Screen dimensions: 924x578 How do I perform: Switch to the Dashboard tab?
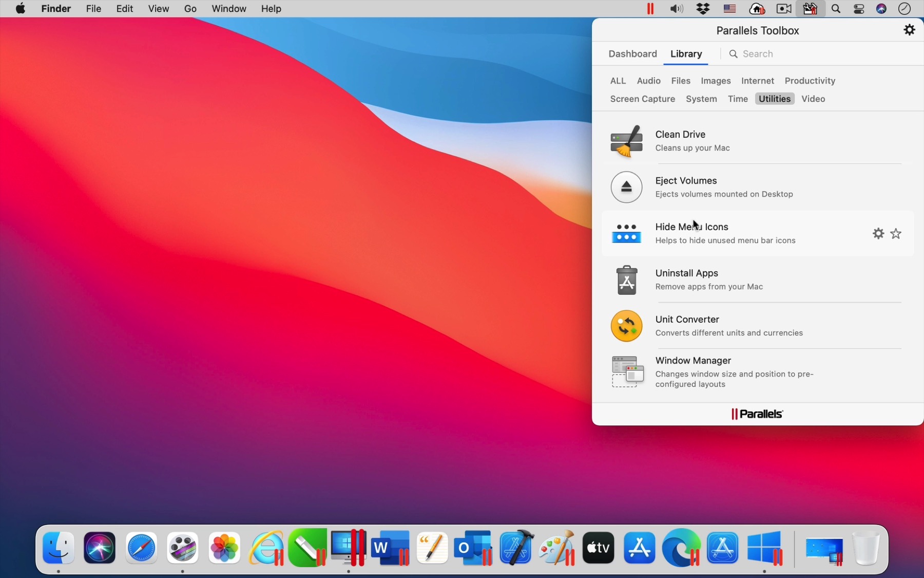(632, 54)
